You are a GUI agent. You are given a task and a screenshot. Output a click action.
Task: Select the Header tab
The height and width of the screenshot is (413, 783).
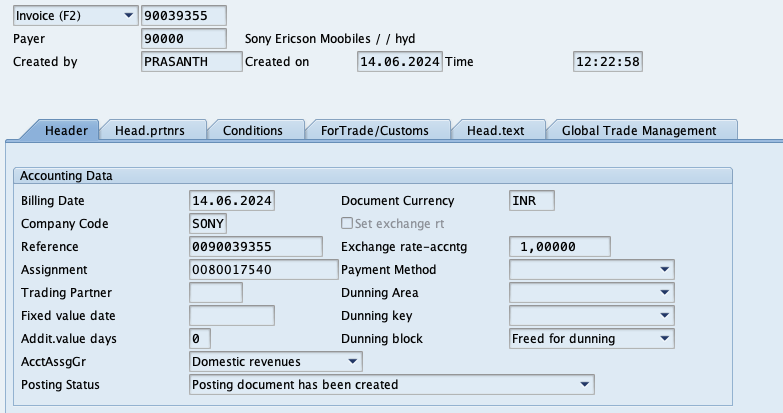pyautogui.click(x=66, y=130)
